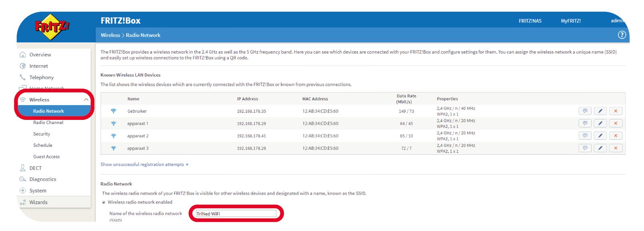Select Security in the Wireless menu

(x=42, y=134)
